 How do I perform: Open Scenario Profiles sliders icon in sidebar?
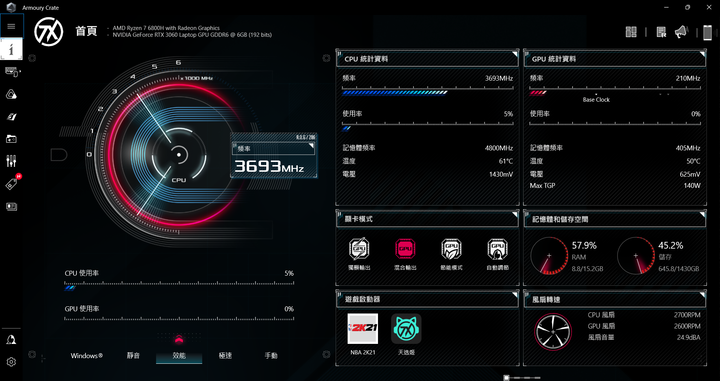11,161
